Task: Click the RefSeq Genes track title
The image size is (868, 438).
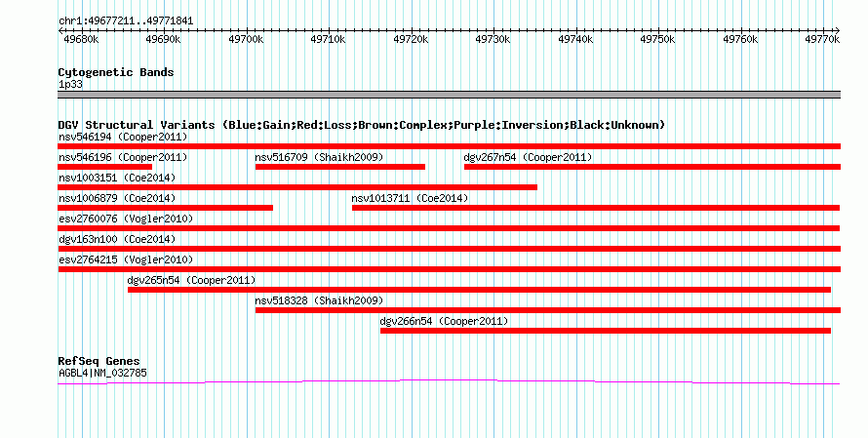Action: (x=99, y=361)
